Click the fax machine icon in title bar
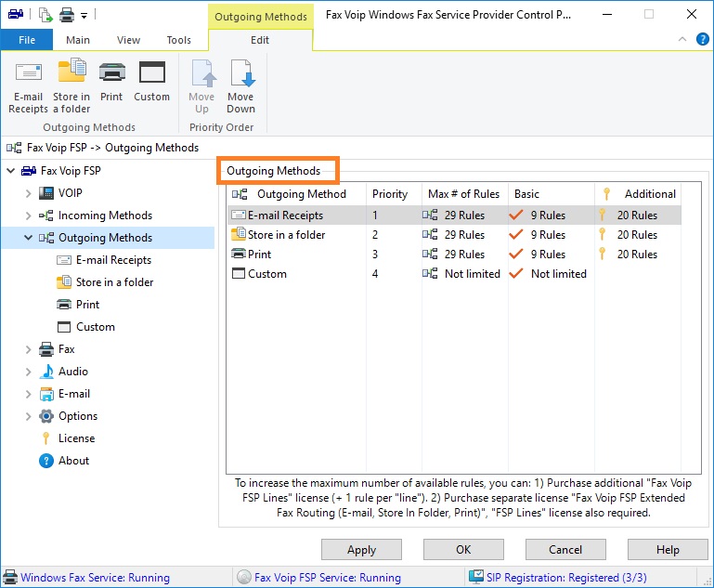714x588 pixels. tap(16, 14)
